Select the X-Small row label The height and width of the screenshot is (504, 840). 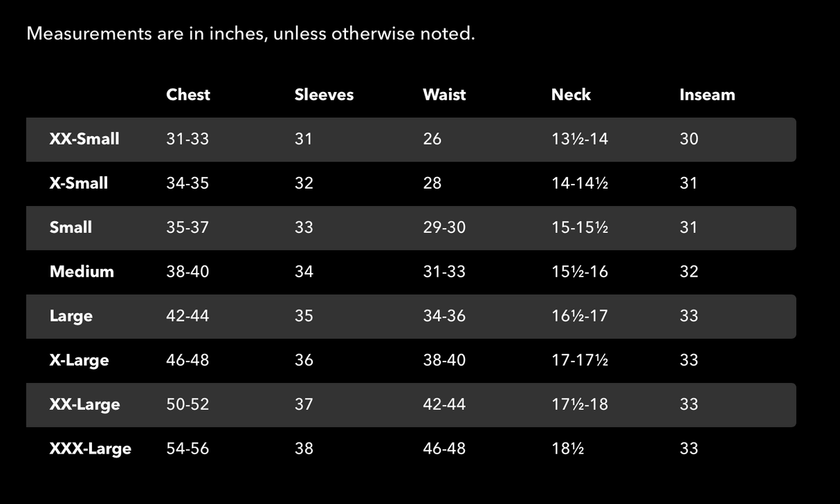coord(79,183)
